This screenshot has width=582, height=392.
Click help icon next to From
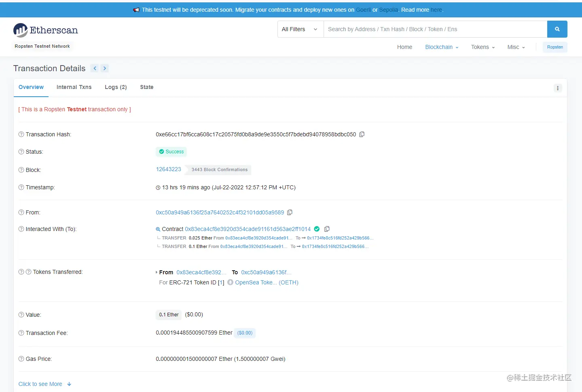coord(21,212)
